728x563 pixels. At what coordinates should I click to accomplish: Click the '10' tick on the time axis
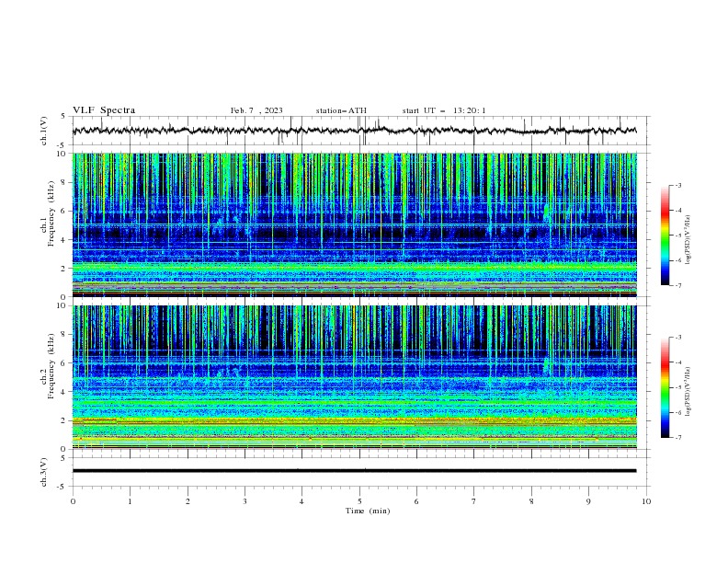[x=646, y=501]
